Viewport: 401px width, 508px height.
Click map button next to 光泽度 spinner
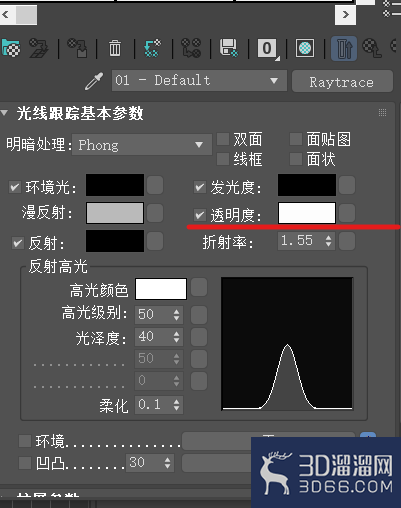(x=199, y=337)
